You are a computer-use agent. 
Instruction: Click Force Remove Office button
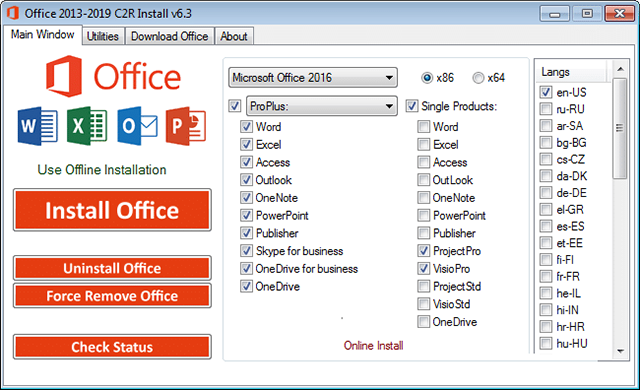coord(112,296)
